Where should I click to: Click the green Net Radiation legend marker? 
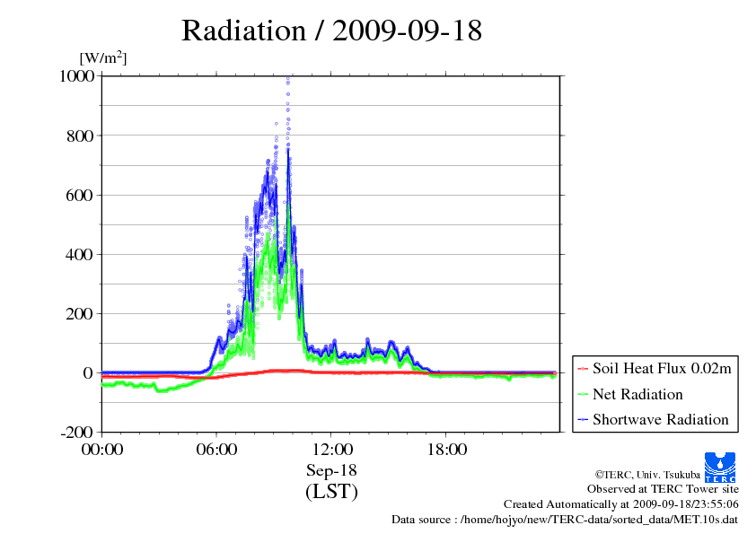pos(583,395)
